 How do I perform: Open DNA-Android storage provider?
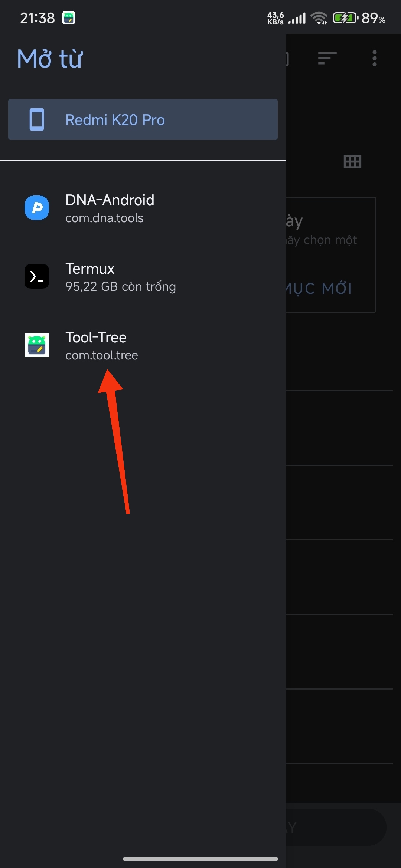(143, 208)
